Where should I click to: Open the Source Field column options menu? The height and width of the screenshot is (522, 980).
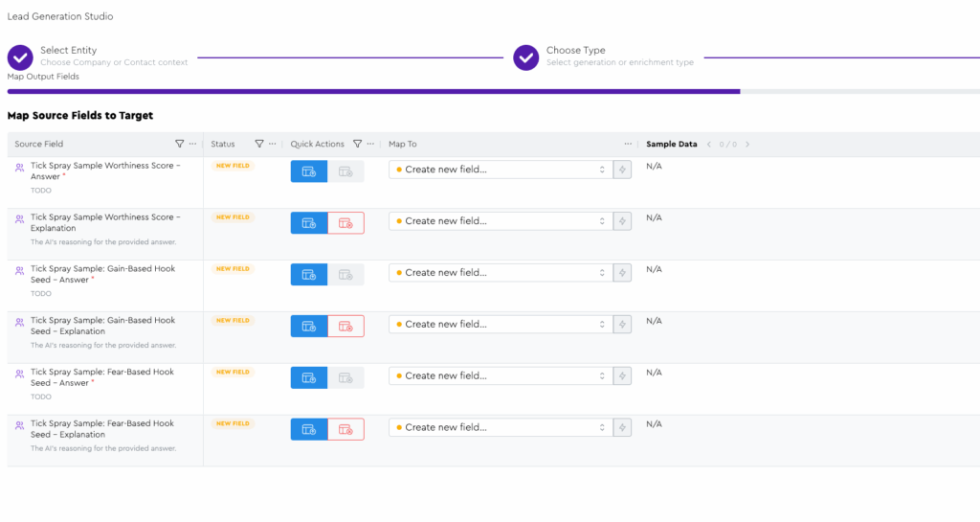coord(193,145)
